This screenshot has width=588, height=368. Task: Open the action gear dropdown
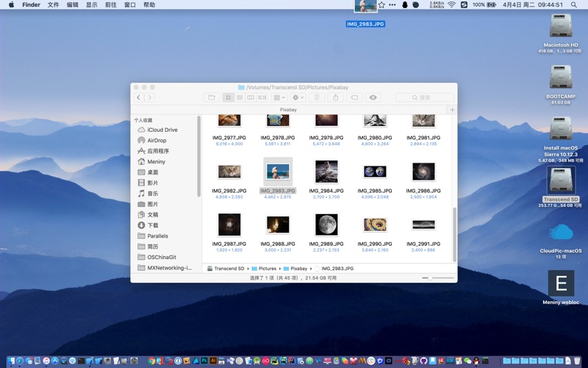coord(298,98)
